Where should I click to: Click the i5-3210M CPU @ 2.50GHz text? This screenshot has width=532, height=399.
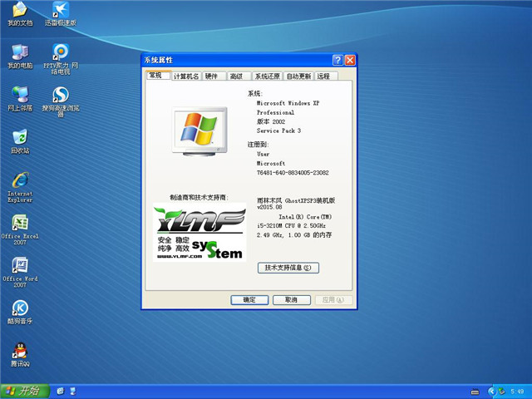point(291,225)
